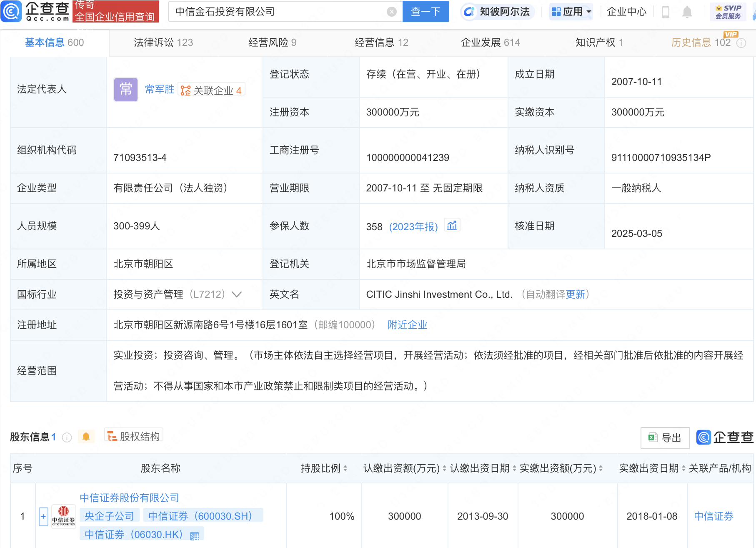Screen dimensions: 756x548
Task: Open the mobile phone app icon
Action: 665,12
